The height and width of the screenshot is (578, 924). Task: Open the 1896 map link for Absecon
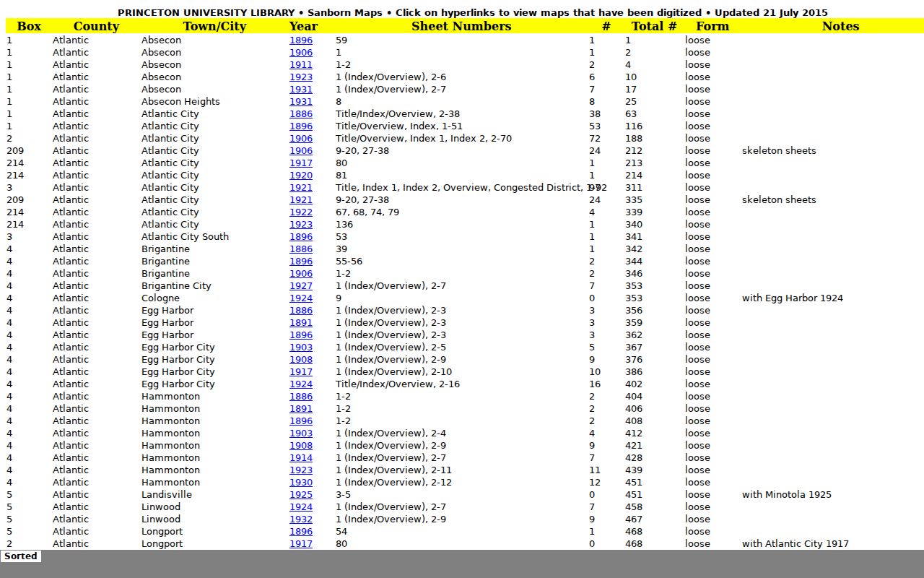pos(301,40)
